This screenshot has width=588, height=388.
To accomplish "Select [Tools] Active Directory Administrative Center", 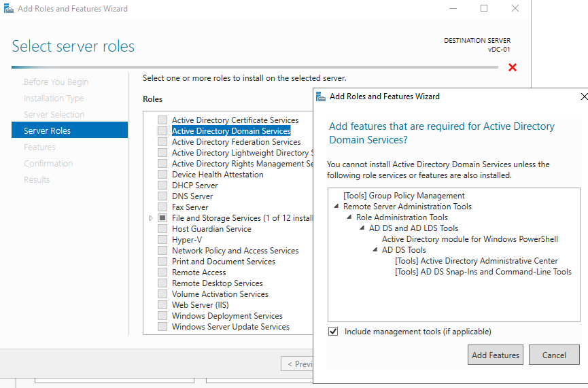I will (477, 261).
